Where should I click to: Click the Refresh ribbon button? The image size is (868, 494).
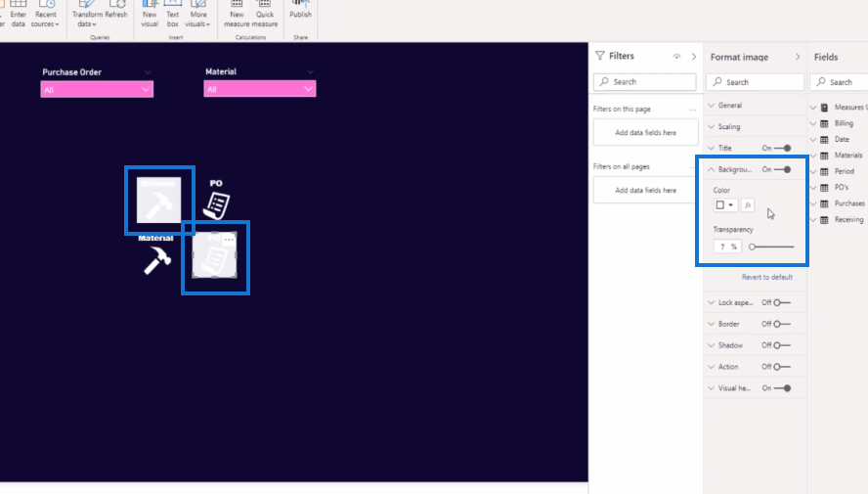116,10
